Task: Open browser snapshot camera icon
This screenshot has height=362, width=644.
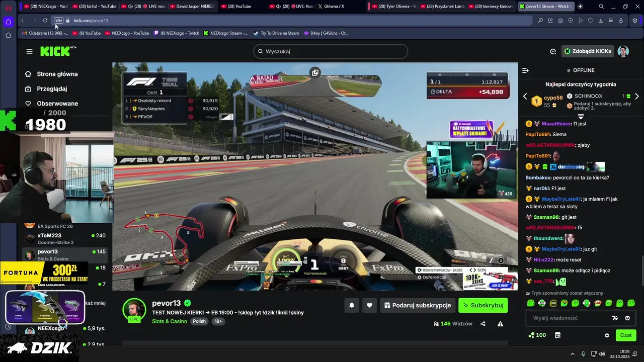Action: point(560,21)
